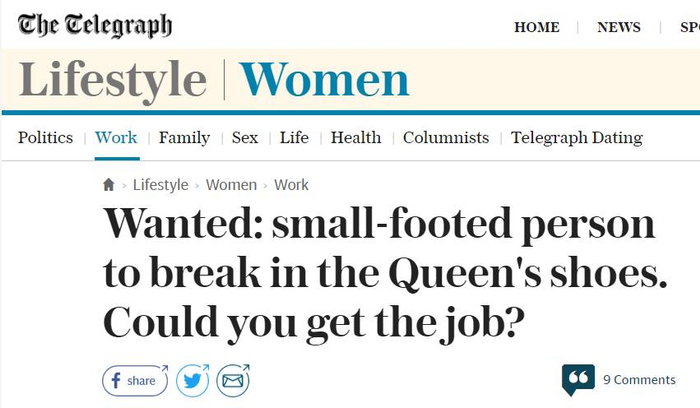Image resolution: width=700 pixels, height=408 pixels.
Task: Click The Telegraph logo
Action: 95,25
